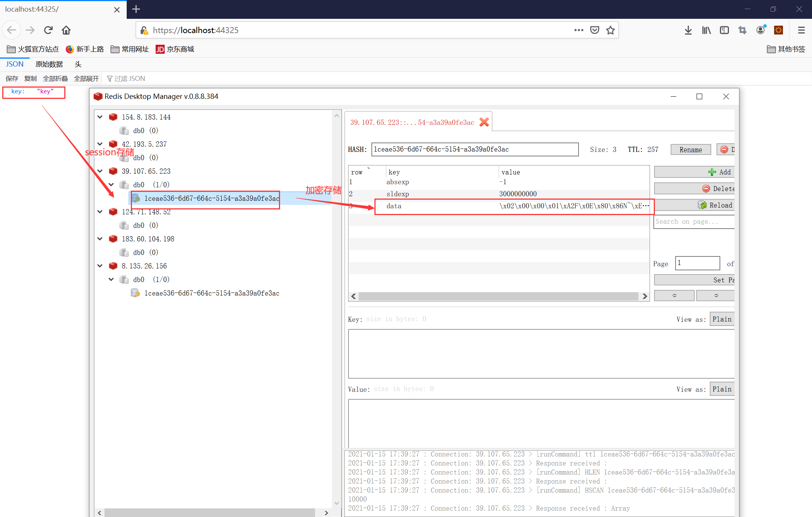The height and width of the screenshot is (517, 812).
Task: Collapse the 8.135.26.156 connection node
Action: tap(100, 266)
